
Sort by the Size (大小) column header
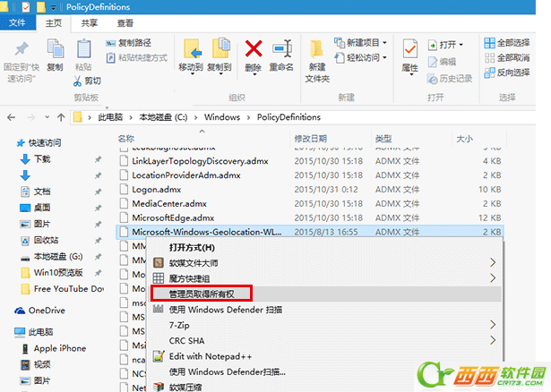pyautogui.click(x=464, y=139)
